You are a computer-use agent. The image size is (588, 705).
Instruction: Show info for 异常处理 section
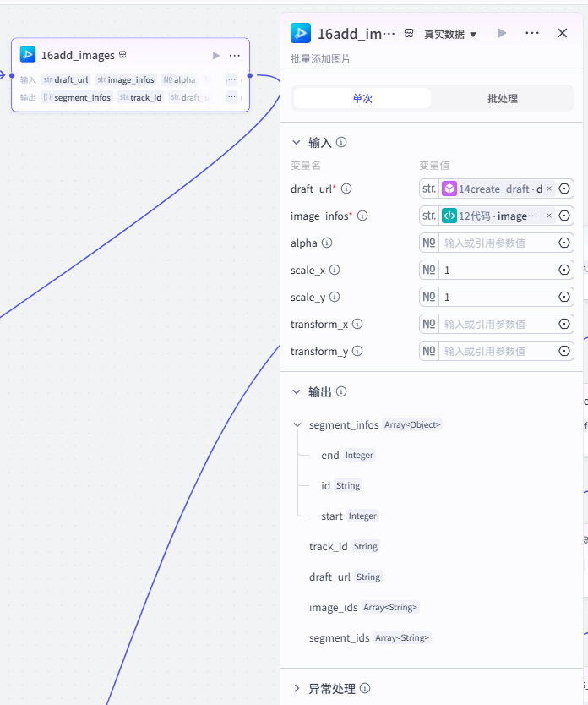click(x=365, y=688)
